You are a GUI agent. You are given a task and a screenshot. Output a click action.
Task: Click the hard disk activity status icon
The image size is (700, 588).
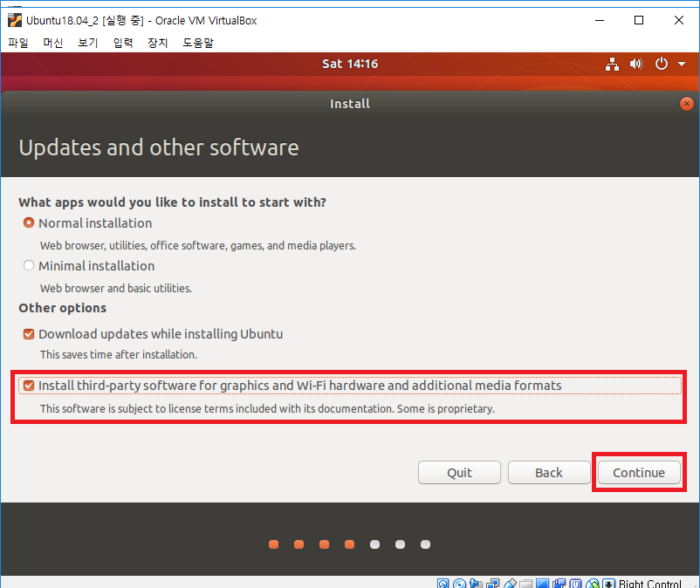pos(443,584)
